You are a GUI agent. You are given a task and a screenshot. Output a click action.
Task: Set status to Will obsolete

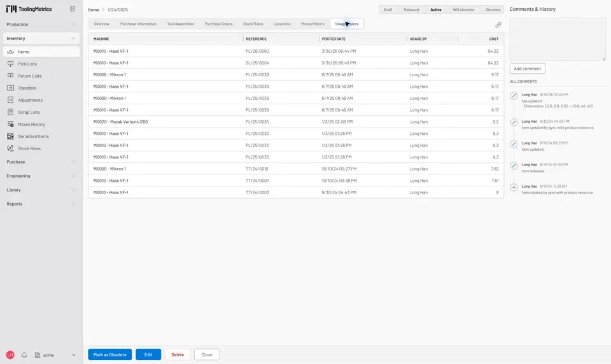[463, 10]
